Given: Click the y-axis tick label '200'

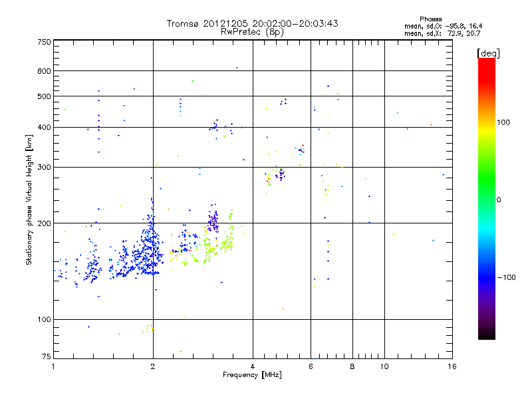Looking at the screenshot, I should pos(44,223).
